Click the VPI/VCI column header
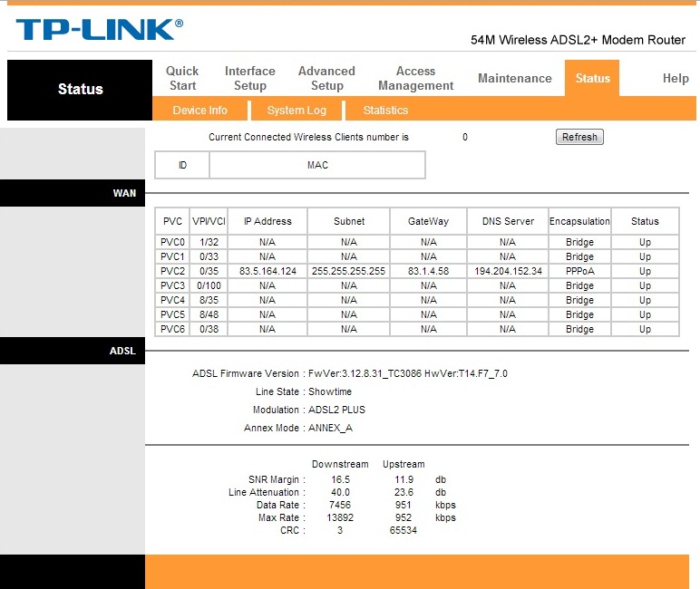This screenshot has height=589, width=700. click(x=209, y=221)
